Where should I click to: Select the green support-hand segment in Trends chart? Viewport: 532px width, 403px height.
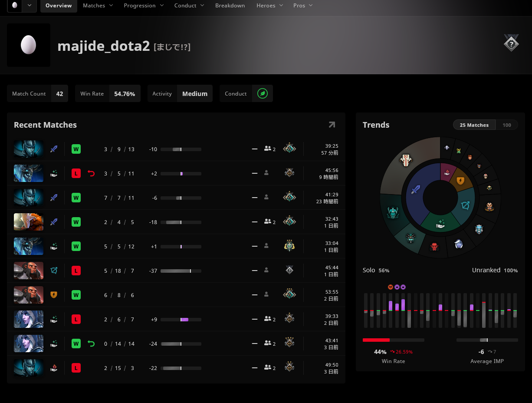440,223
